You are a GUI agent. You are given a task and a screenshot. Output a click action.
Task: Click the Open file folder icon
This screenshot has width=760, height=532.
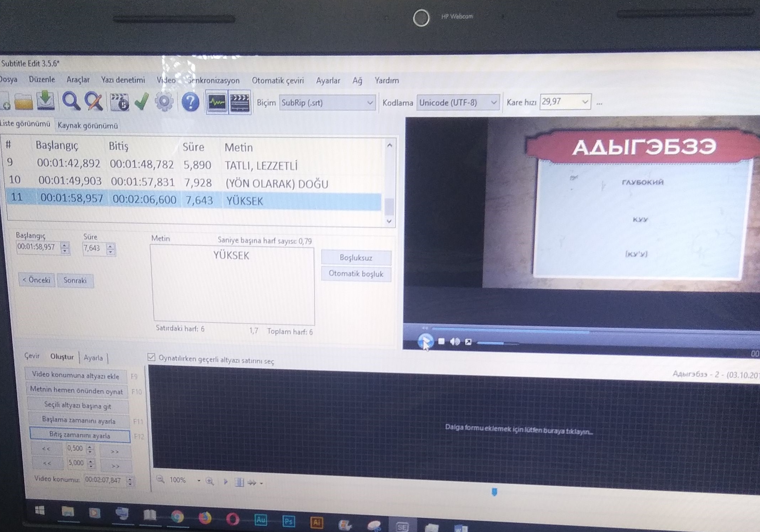(x=23, y=102)
